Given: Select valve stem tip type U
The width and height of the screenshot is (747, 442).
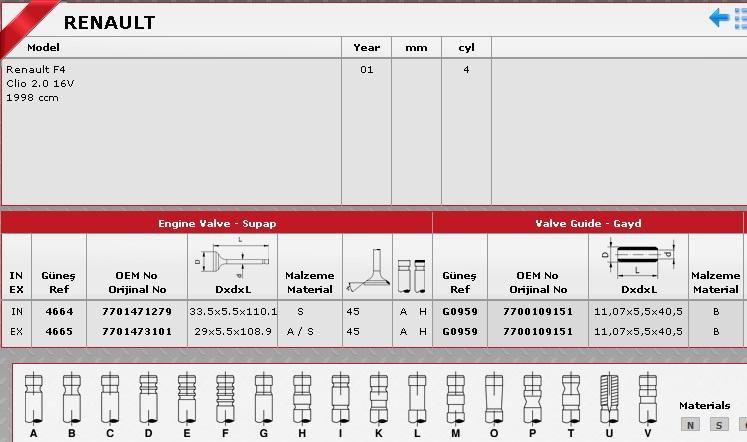Looking at the screenshot, I should pyautogui.click(x=609, y=405).
